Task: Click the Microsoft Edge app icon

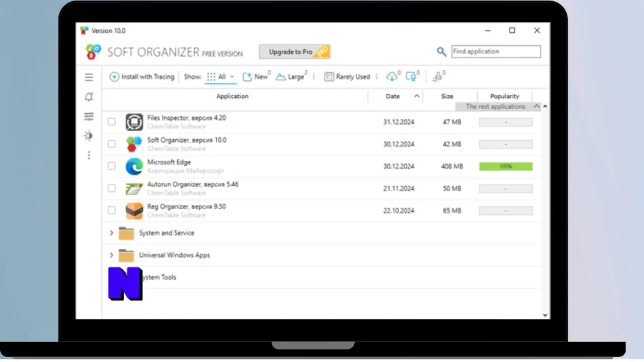Action: click(x=135, y=166)
